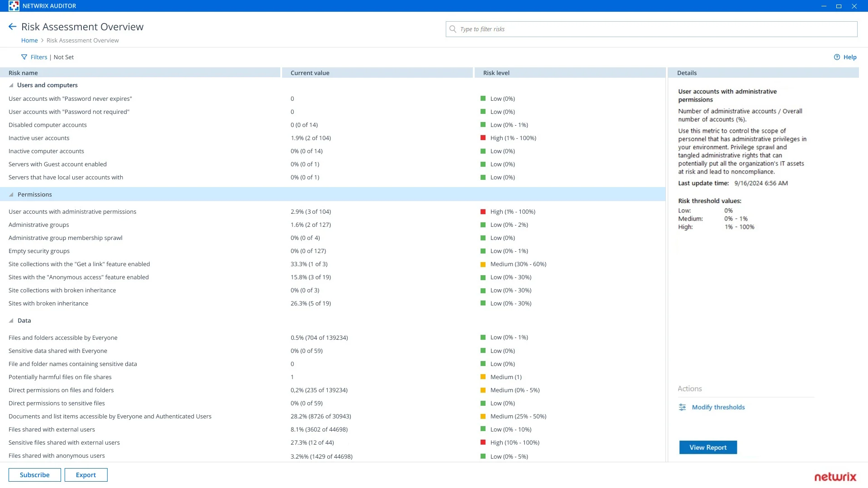Screen dimensions: 868x488
Task: Select Empty security groups risk
Action: point(39,251)
